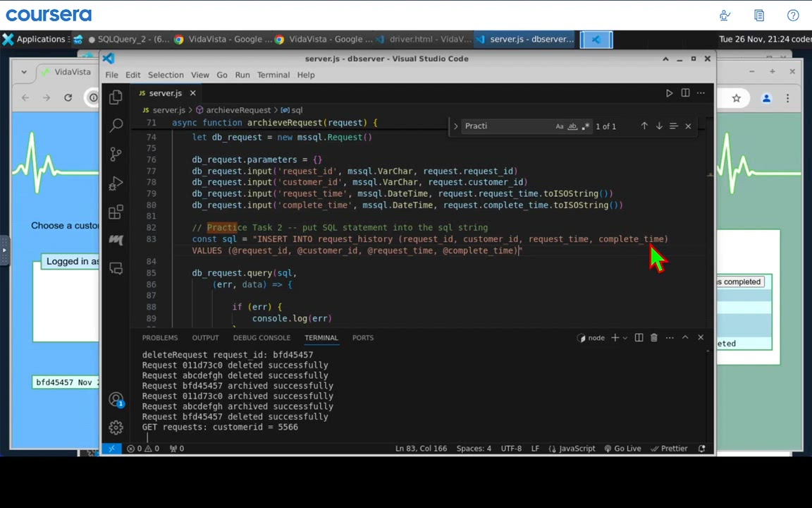Split the editor to the right

pos(685,93)
